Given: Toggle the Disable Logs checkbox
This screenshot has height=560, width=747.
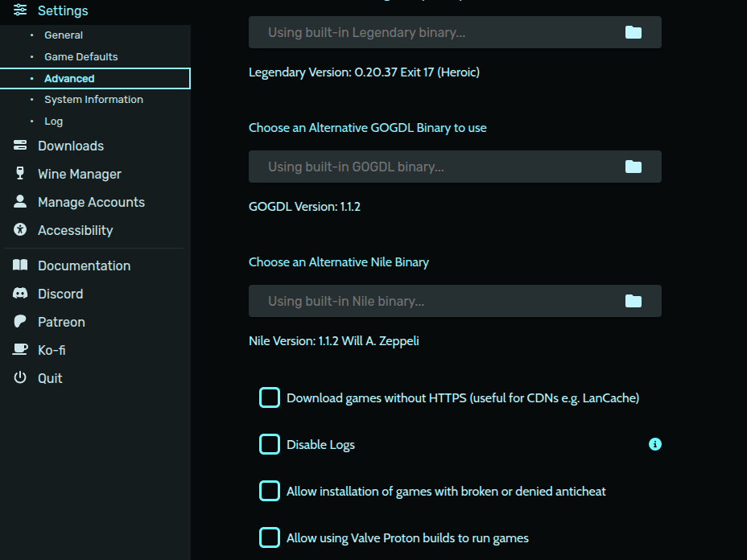Looking at the screenshot, I should [x=270, y=444].
